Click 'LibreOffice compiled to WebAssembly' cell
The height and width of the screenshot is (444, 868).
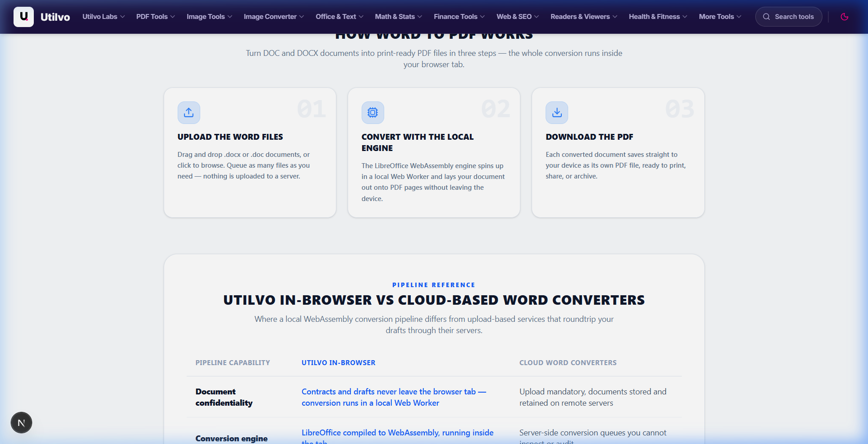[x=398, y=436]
